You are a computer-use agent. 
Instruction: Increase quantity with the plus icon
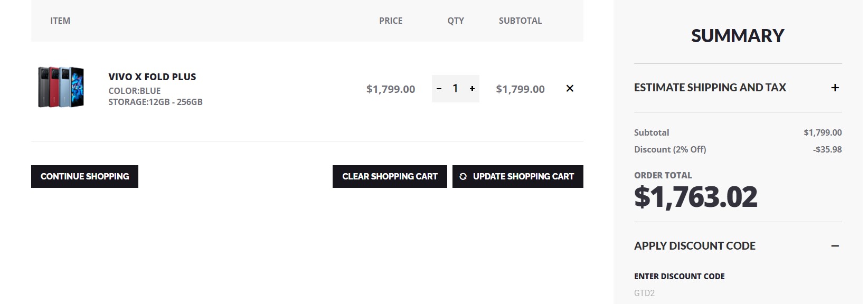[x=472, y=89]
